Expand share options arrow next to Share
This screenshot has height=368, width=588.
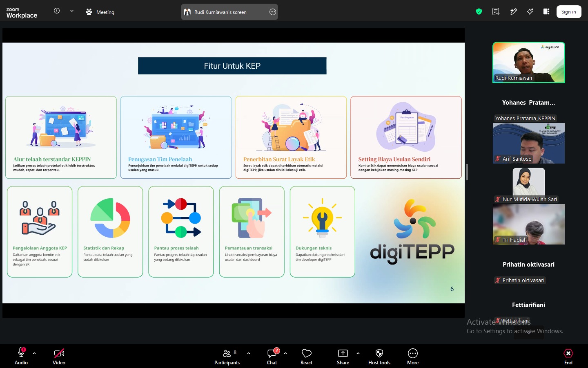[358, 353]
